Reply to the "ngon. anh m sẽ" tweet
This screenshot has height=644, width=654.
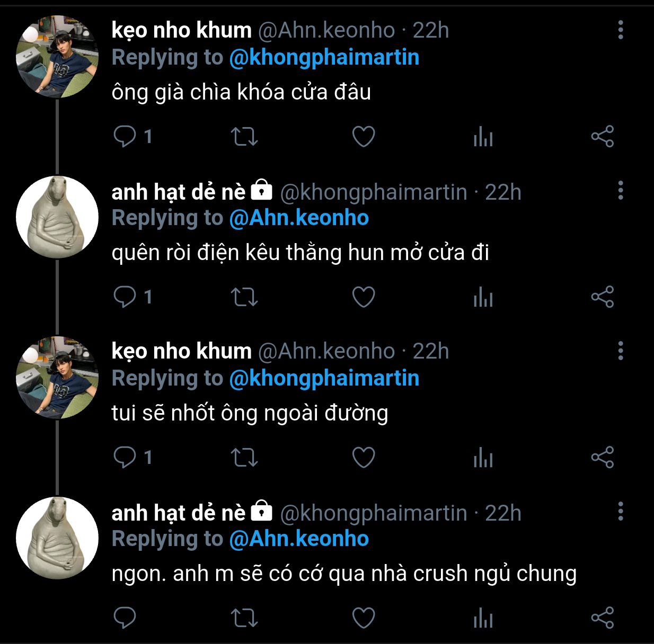tap(125, 618)
